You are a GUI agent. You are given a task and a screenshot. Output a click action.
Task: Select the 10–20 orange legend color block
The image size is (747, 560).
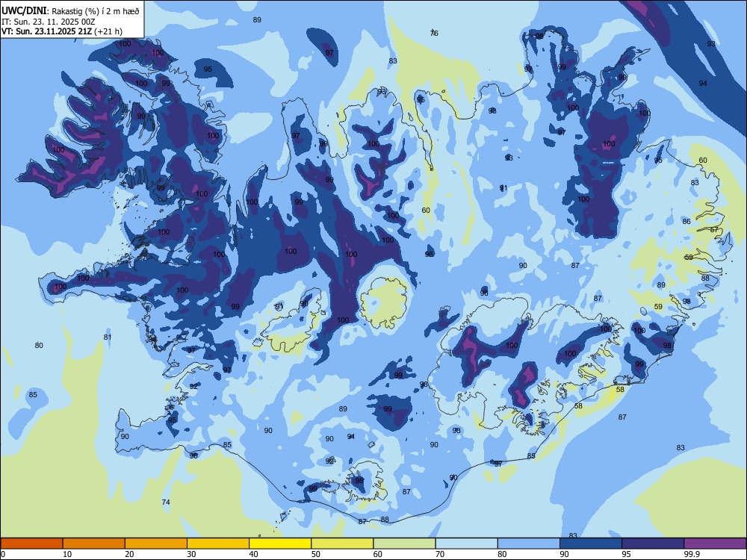(94, 544)
